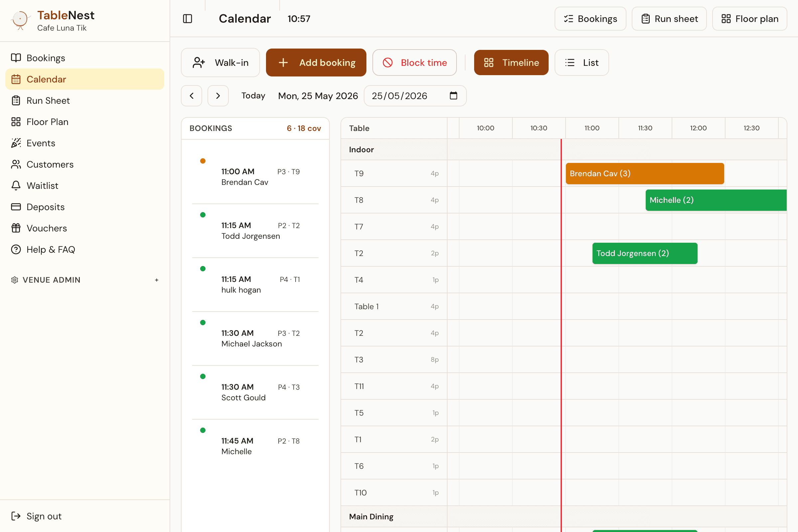Select the T8 table row label
The image size is (798, 532).
[359, 200]
